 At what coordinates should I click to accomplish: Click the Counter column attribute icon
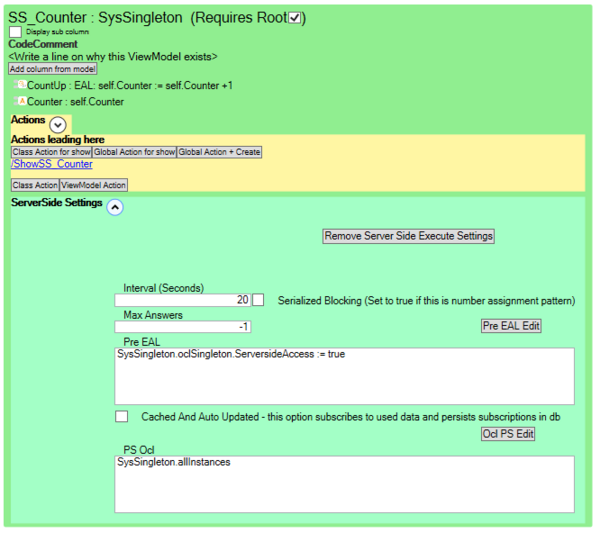click(x=21, y=101)
